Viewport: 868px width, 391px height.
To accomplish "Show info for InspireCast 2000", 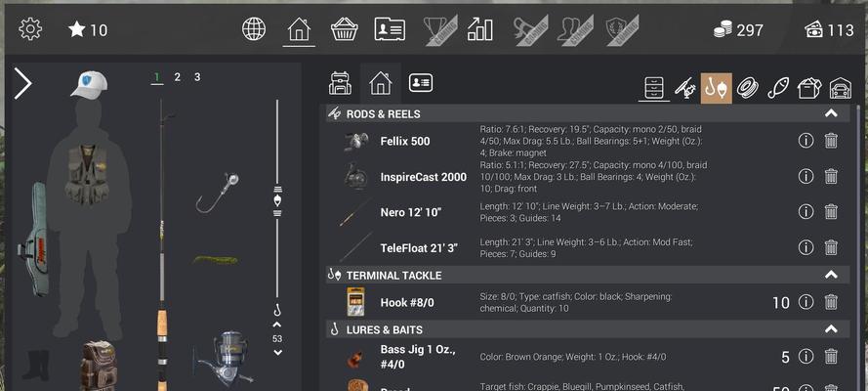I will click(x=806, y=177).
